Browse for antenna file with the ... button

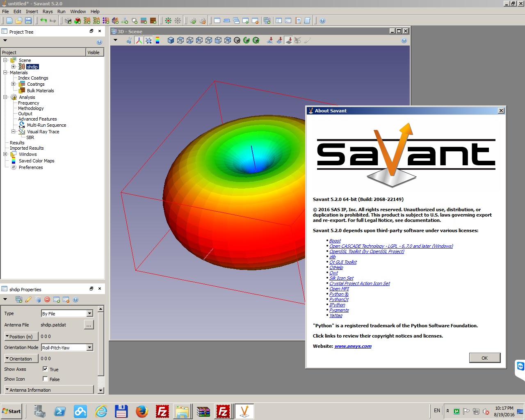[x=89, y=325]
